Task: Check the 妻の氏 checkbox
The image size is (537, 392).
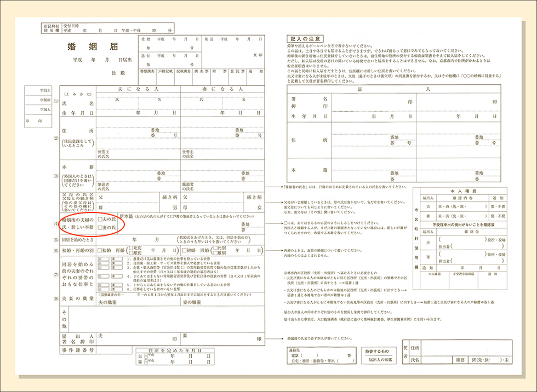Action: tap(100, 227)
